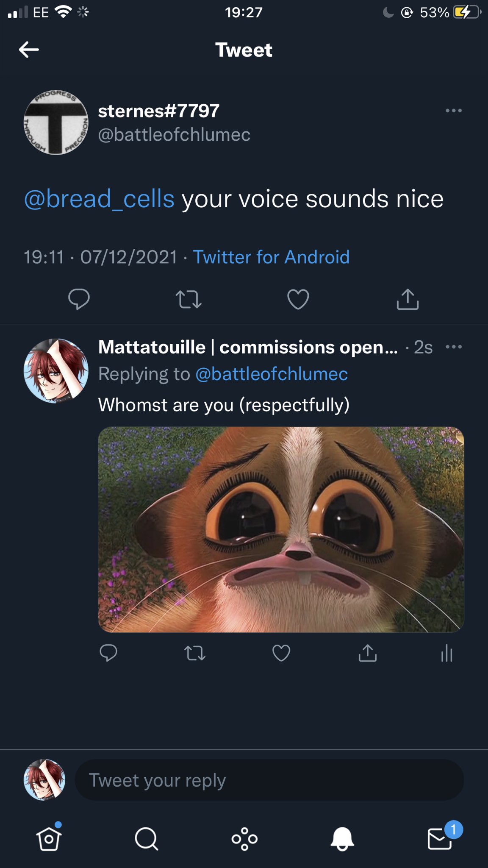The width and height of the screenshot is (488, 868).
Task: Open the Search tab
Action: pyautogui.click(x=147, y=838)
